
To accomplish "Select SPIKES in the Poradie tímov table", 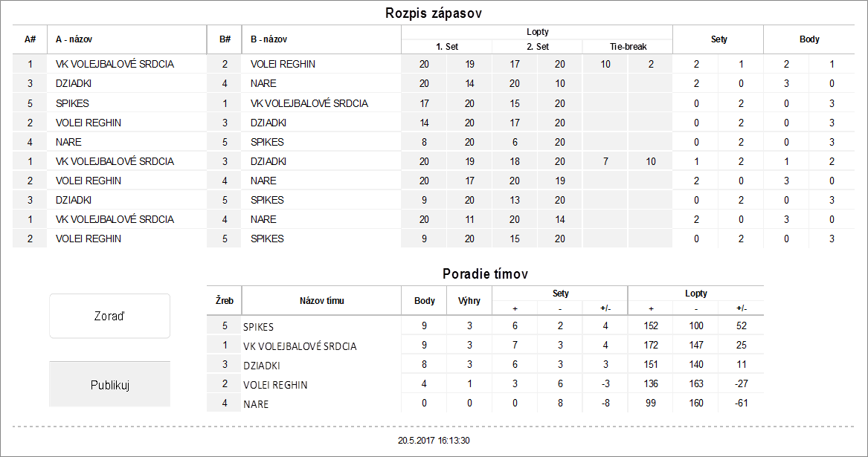I will pos(259,326).
